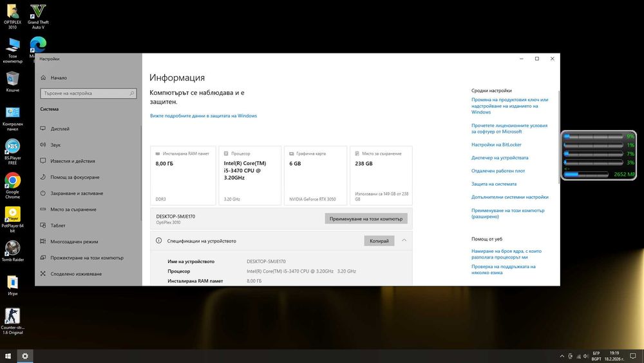Screen dimensions: 644x363
Task: Open multi-language support check link
Action: click(x=504, y=270)
